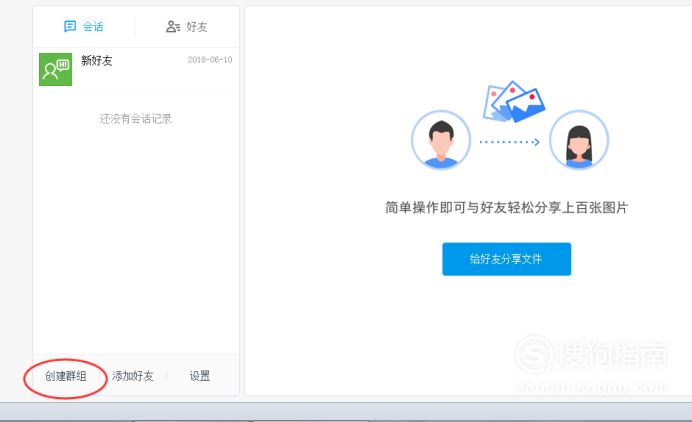Click the stacked photos illustration
Screen dimensions: 692x422
point(514,102)
